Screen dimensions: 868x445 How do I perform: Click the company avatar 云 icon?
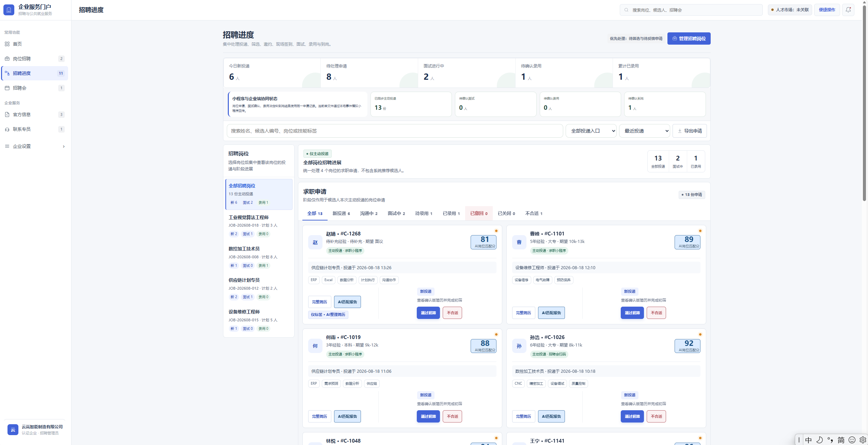coord(13,430)
